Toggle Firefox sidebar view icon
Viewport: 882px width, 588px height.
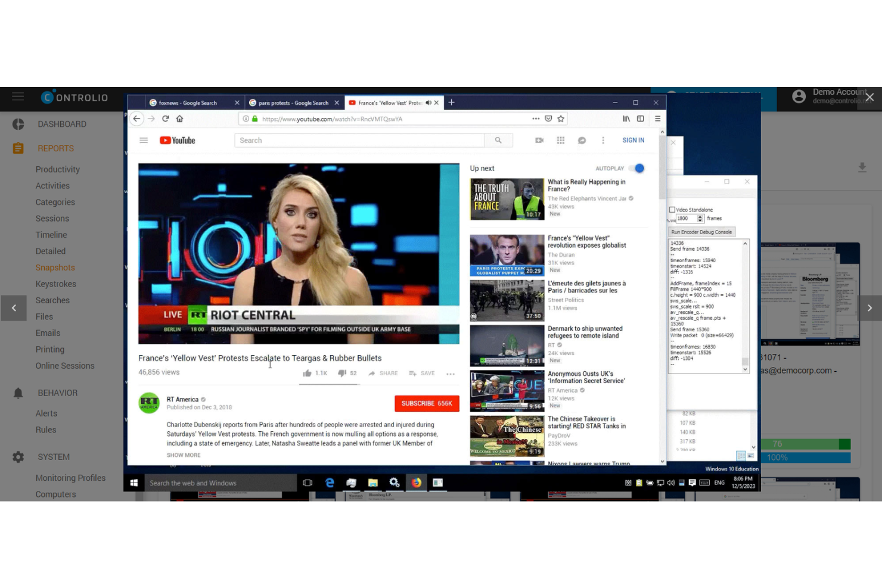(x=641, y=119)
